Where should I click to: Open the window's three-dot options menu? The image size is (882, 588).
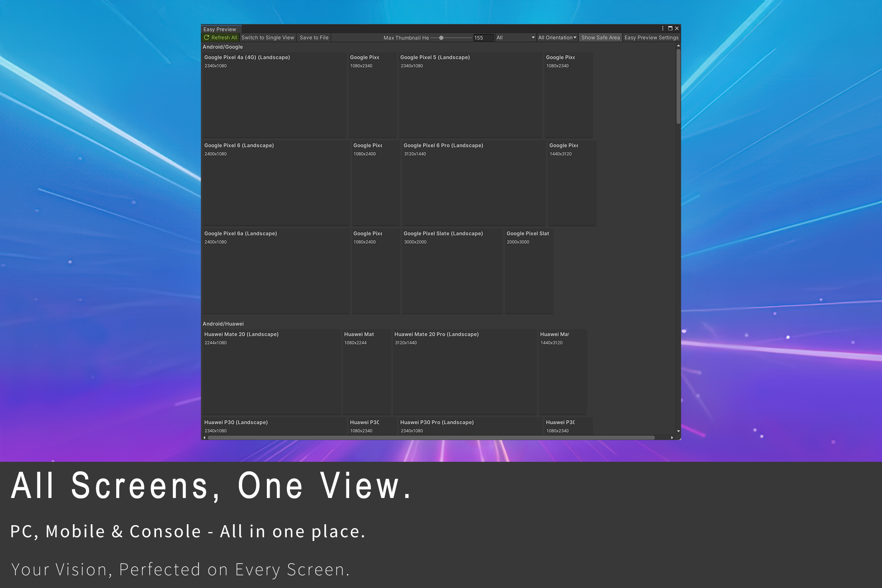[x=663, y=28]
